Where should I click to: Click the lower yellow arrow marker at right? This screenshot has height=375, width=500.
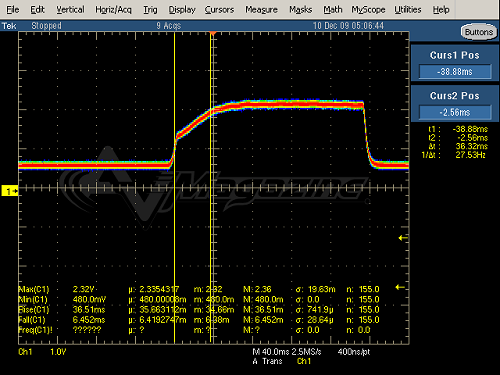[400, 287]
